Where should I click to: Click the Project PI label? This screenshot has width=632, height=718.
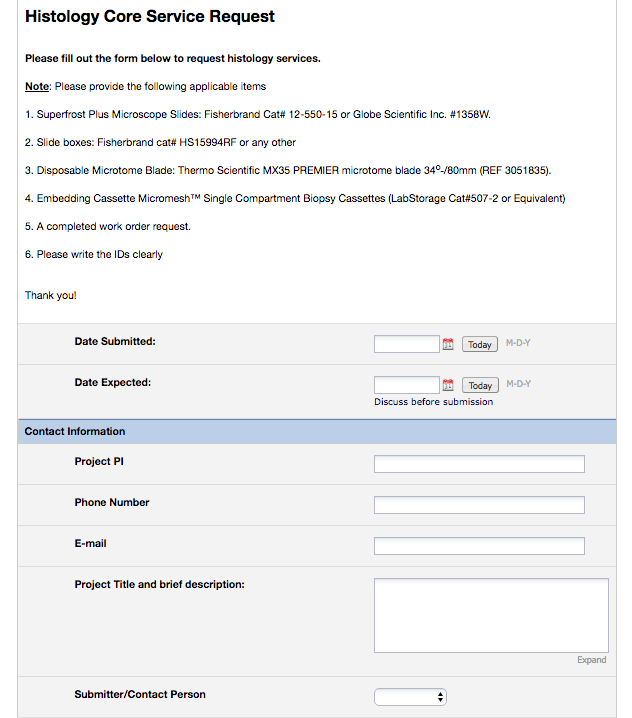pyautogui.click(x=99, y=462)
